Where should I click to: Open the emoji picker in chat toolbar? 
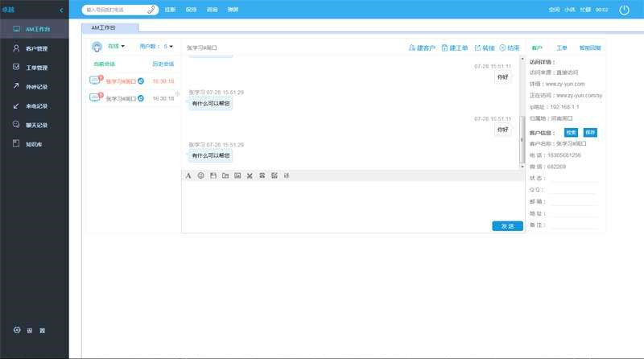pos(200,175)
